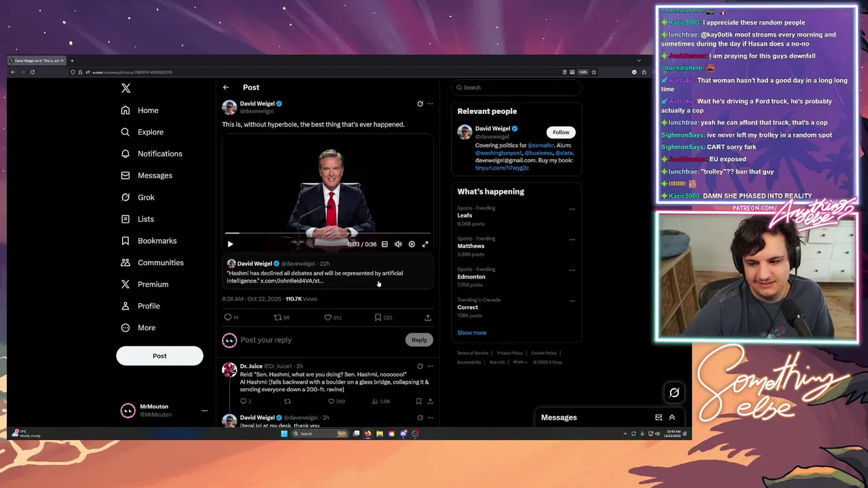Go to Home in sidebar
The height and width of the screenshot is (488, 868).
pyautogui.click(x=140, y=110)
